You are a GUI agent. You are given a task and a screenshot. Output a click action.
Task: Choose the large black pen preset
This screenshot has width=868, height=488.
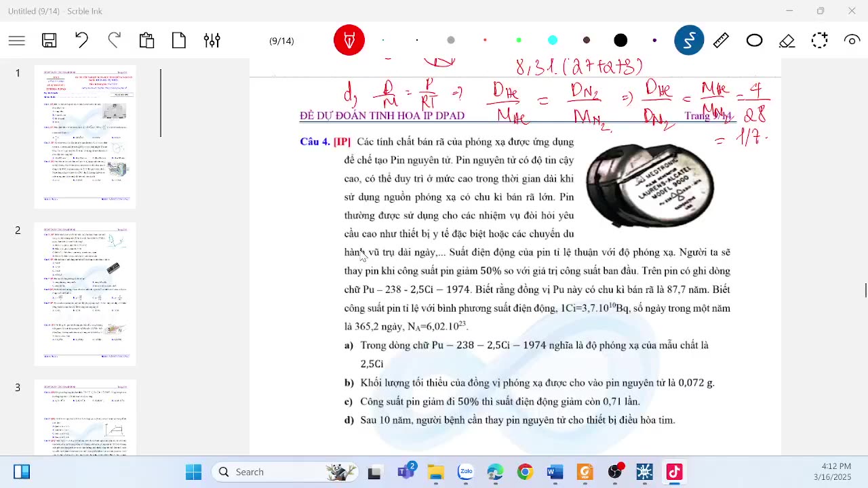click(620, 41)
